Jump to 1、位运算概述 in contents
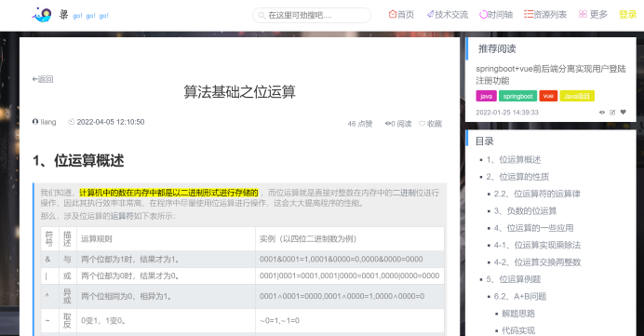The height and width of the screenshot is (336, 644). tap(514, 160)
